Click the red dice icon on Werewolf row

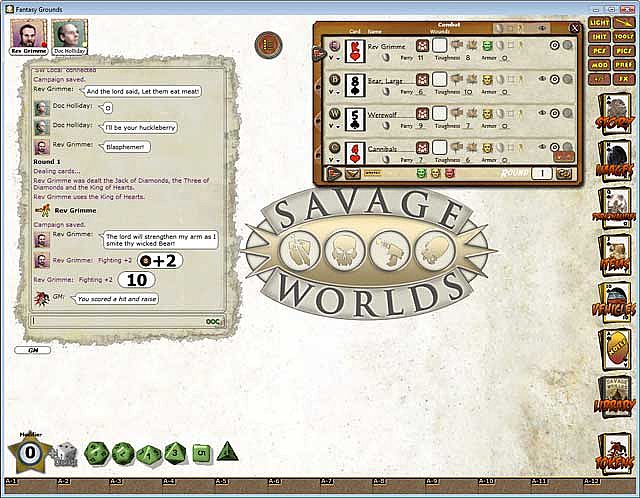(x=422, y=113)
